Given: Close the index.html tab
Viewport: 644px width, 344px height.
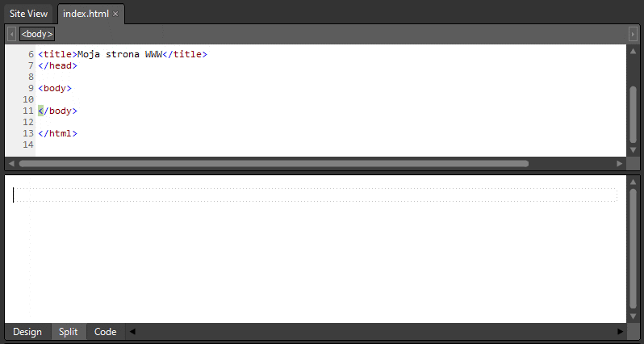Looking at the screenshot, I should tap(115, 14).
